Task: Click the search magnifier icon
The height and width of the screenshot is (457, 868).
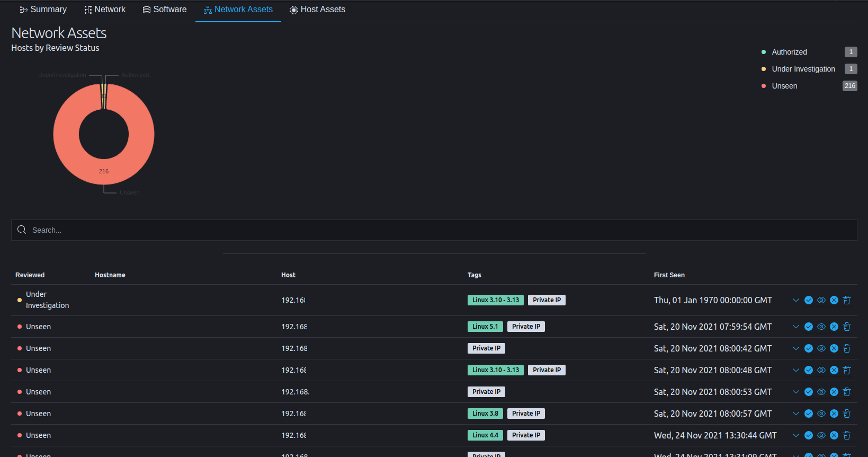Action: [22, 230]
